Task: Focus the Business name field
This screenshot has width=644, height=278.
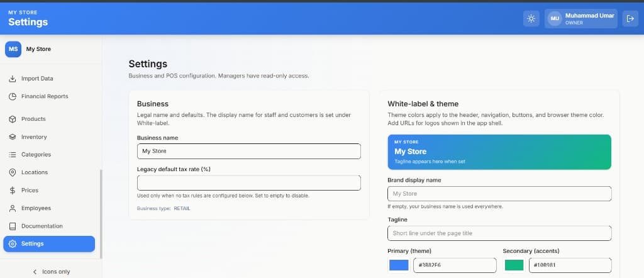Action: pyautogui.click(x=249, y=151)
